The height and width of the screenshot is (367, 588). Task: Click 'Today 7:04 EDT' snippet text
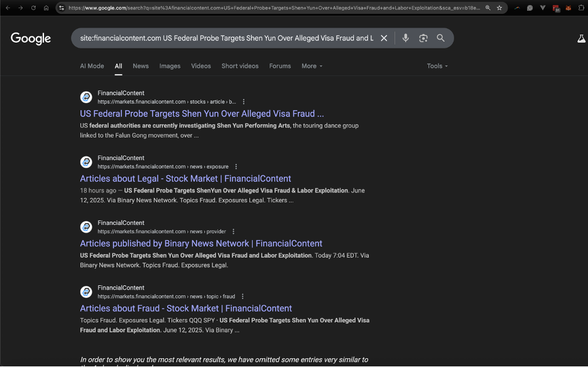336,256
